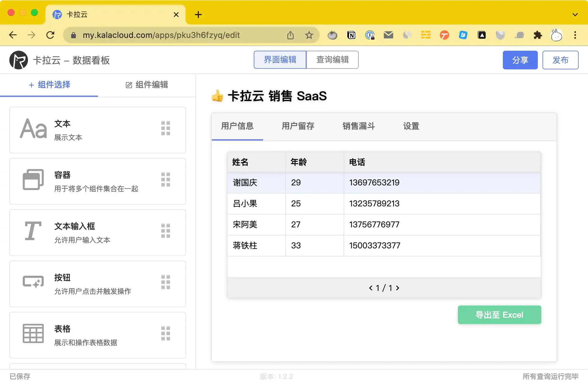Switch to 界面编辑 mode

tap(280, 60)
